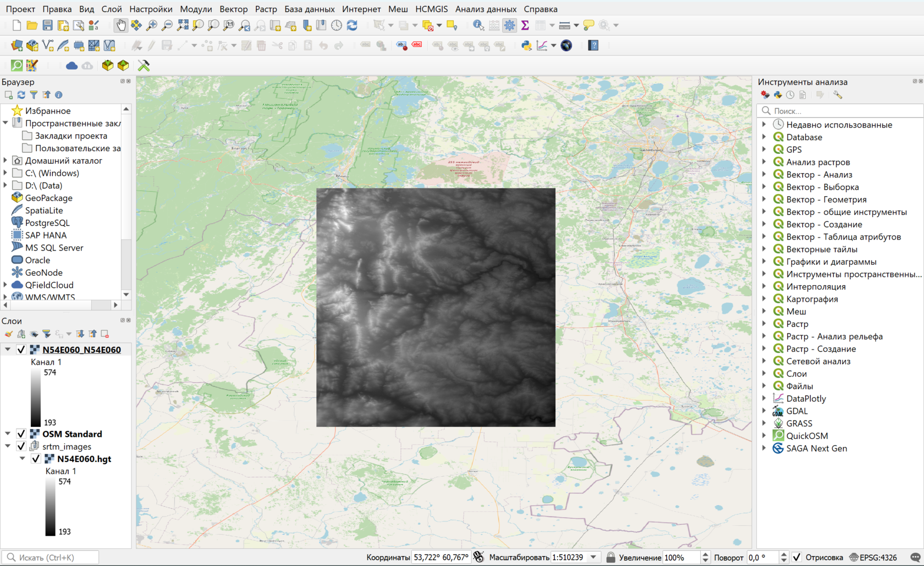Select SAGA Next Gen in toolbox

click(x=816, y=448)
